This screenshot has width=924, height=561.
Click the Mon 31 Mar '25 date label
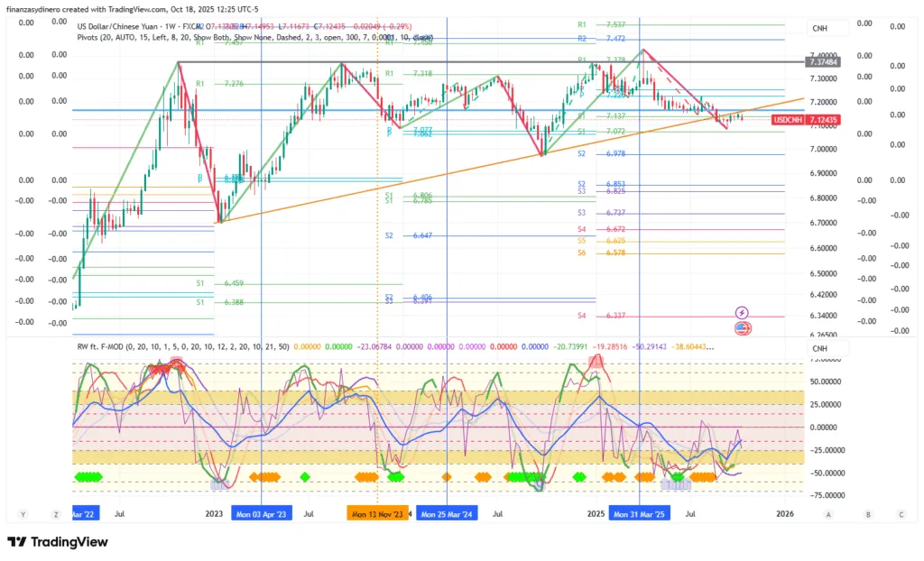click(x=640, y=513)
